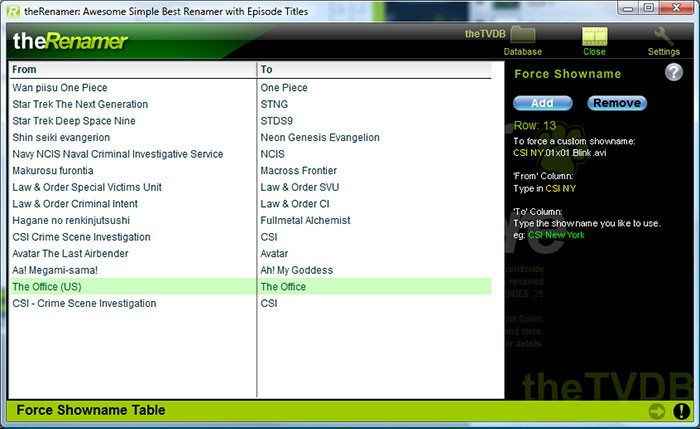Maximize theRenamer window

649,8
